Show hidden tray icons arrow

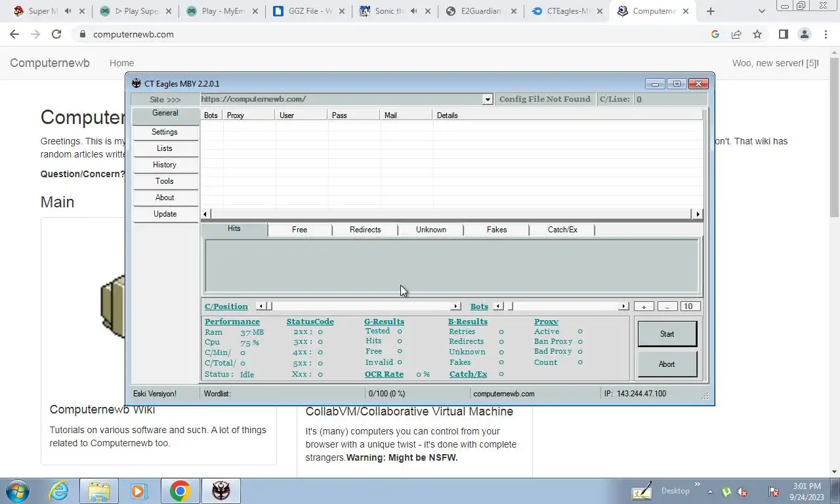[x=710, y=491]
